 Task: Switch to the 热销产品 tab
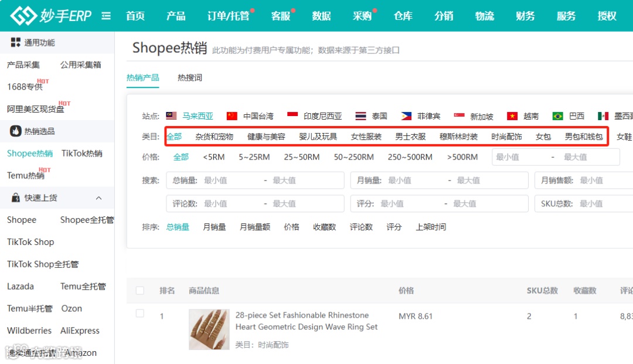[x=143, y=77]
